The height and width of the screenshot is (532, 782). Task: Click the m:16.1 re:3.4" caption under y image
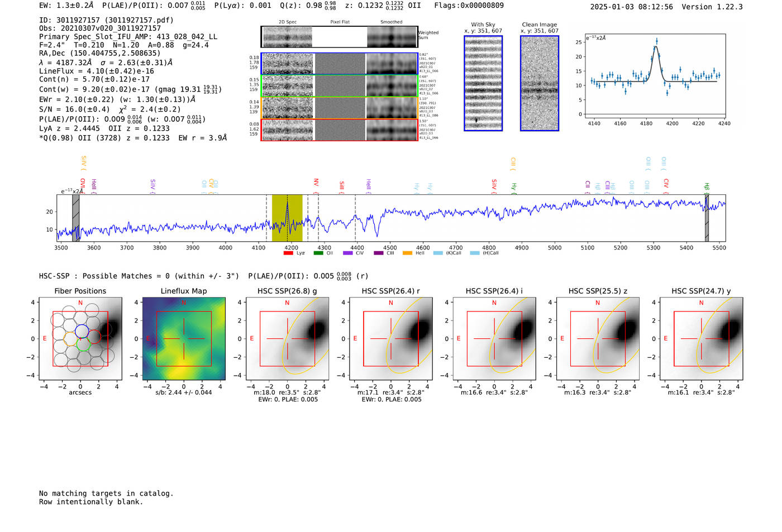click(x=702, y=392)
